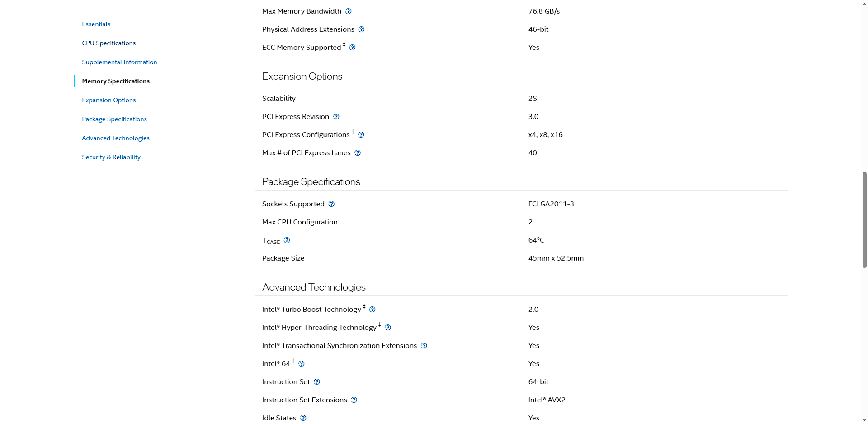Screen dimensions: 868x424
Task: Click help icon beside Max Memory Bandwidth
Action: [348, 11]
